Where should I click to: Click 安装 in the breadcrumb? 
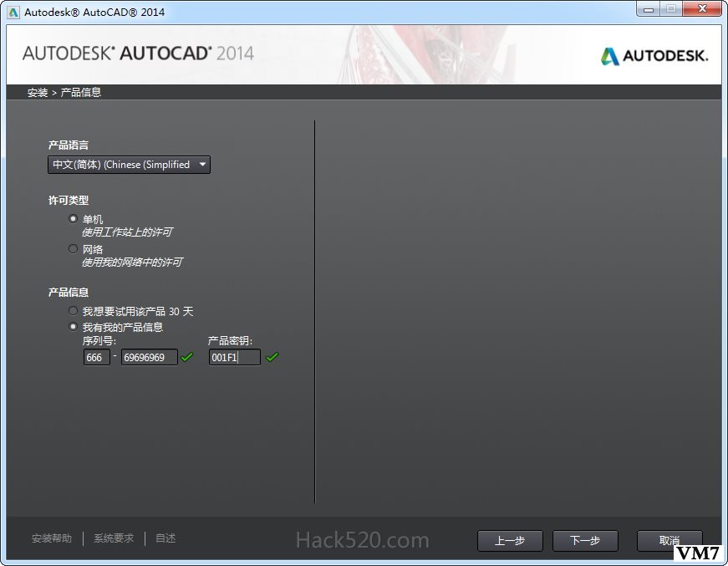pyautogui.click(x=38, y=93)
